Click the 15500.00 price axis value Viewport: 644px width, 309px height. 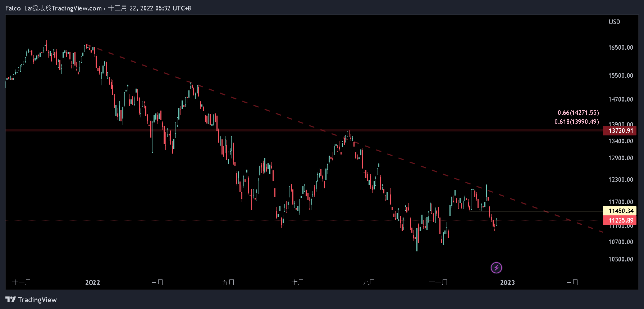[621, 76]
